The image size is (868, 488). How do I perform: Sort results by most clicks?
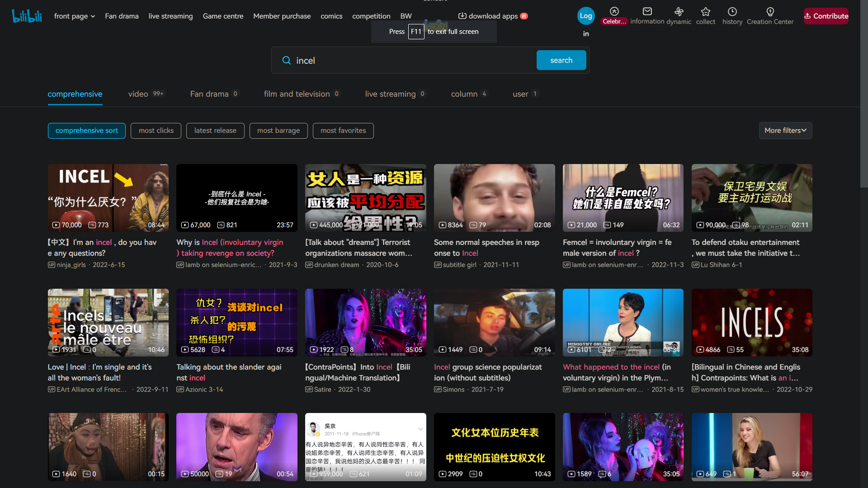coord(156,131)
